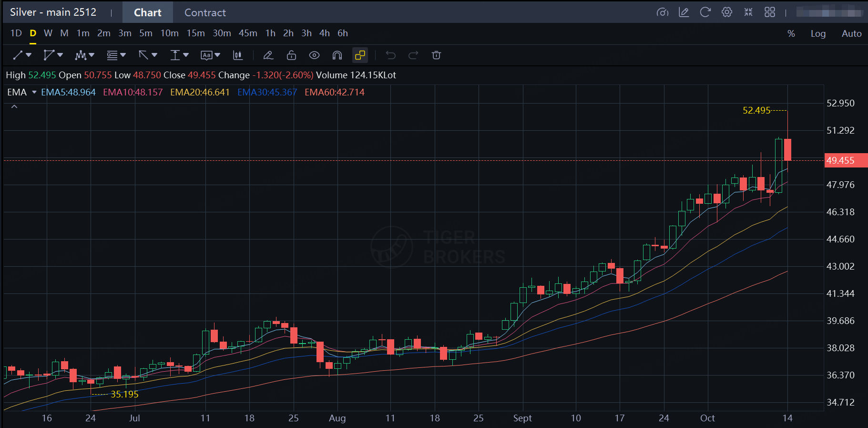Click the trash icon to delete drawings

tap(436, 55)
